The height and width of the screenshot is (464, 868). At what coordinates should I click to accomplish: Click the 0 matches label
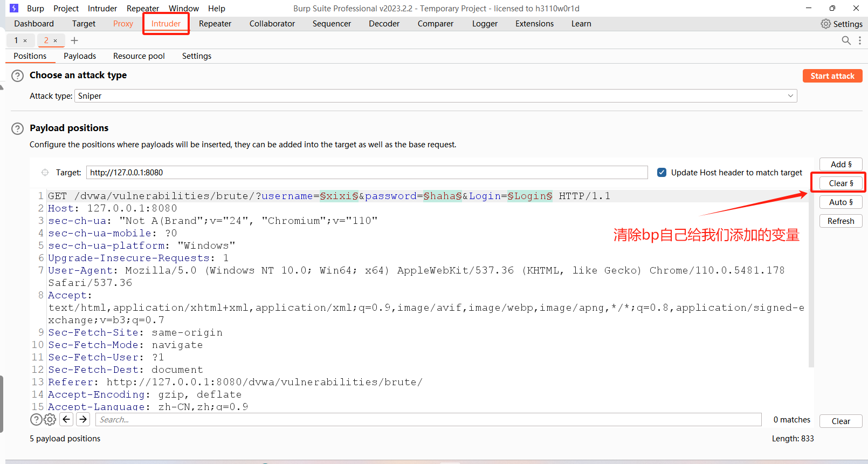click(792, 420)
